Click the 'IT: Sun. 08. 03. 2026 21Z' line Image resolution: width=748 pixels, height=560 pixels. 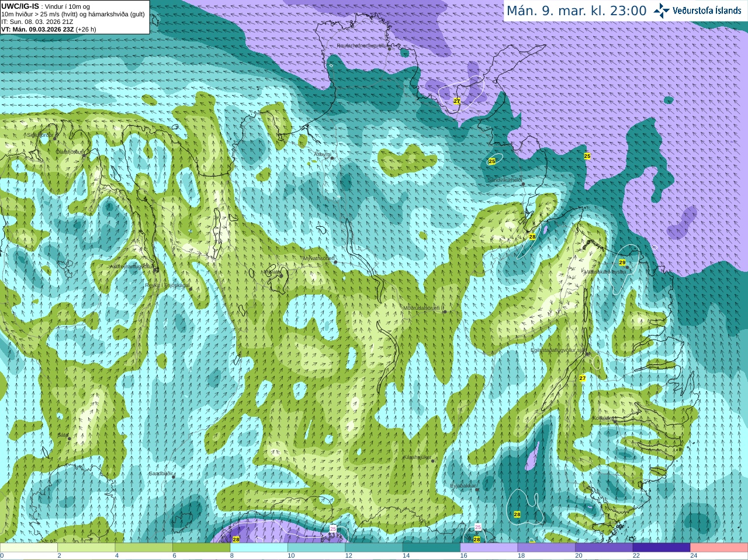(37, 22)
